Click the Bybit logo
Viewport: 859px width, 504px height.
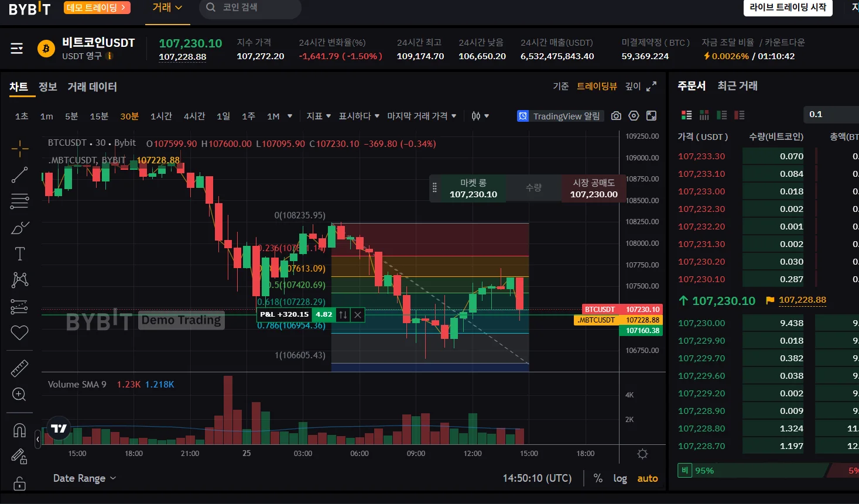[29, 8]
